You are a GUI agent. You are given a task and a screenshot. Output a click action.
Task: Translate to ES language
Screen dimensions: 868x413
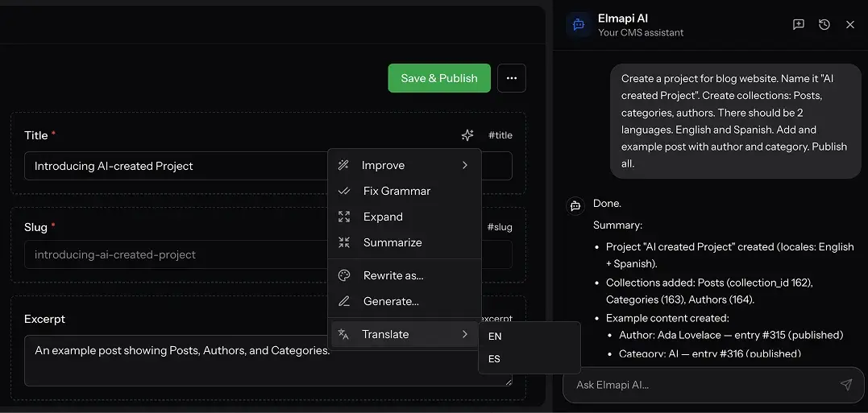pyautogui.click(x=530, y=359)
